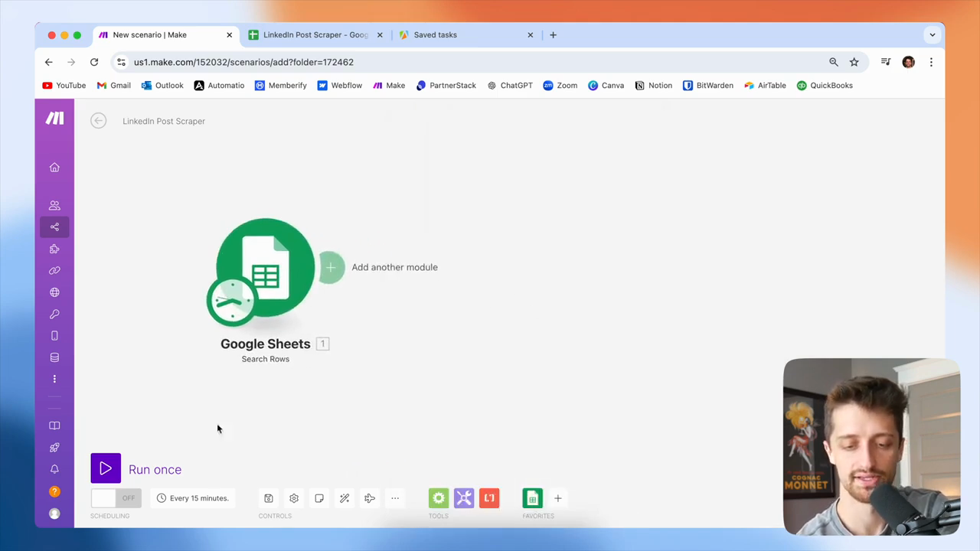Screen dimensions: 980x551
Task: Open the Webflow bookmark
Action: tap(339, 86)
